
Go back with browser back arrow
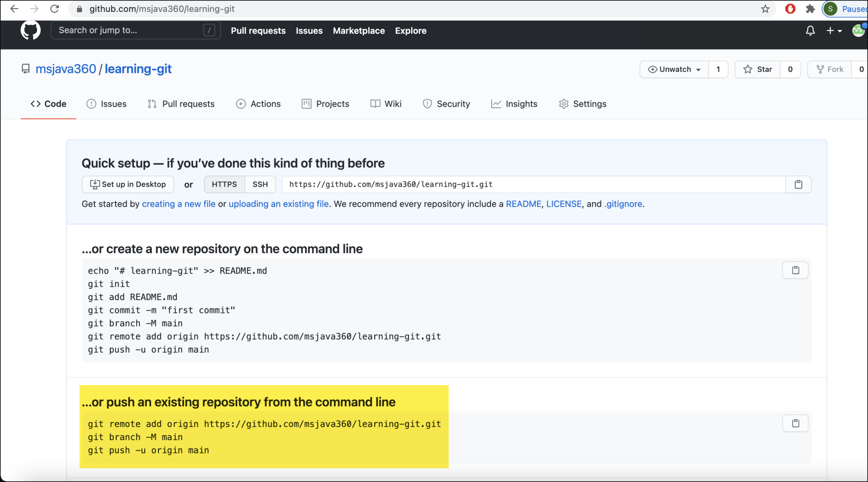(14, 9)
